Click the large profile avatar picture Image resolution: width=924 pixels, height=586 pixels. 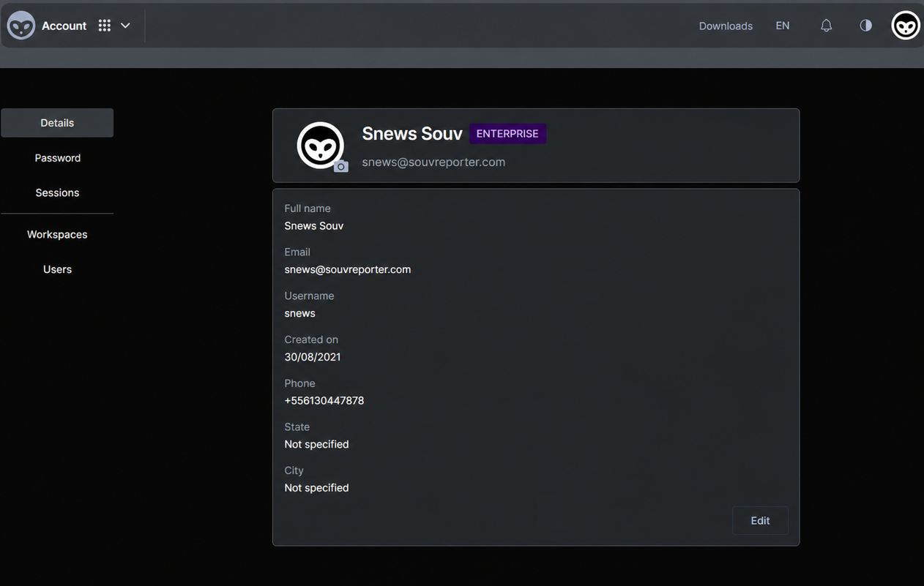tap(320, 145)
